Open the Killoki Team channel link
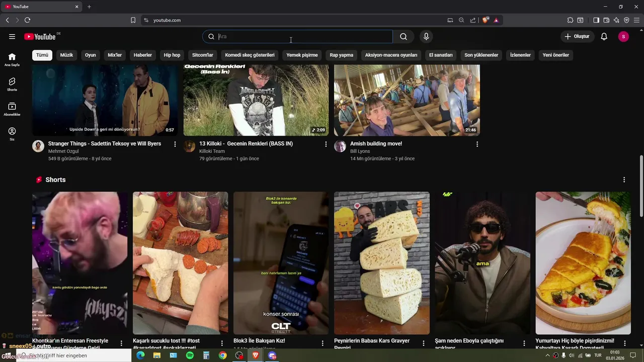Screen dimensions: 644x362 212,151
